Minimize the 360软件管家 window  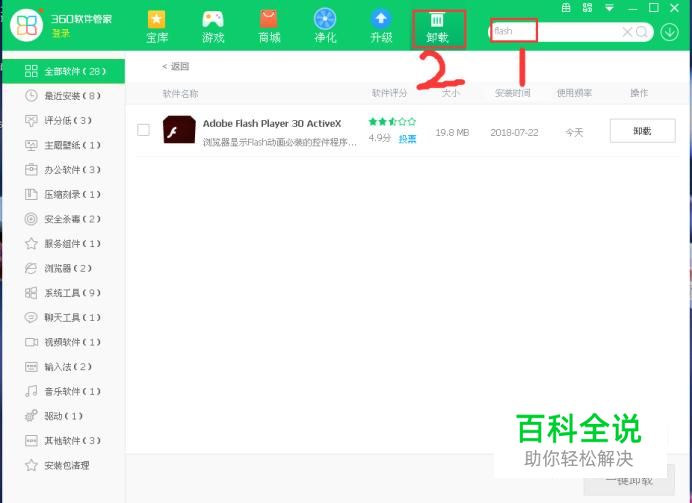tap(632, 8)
